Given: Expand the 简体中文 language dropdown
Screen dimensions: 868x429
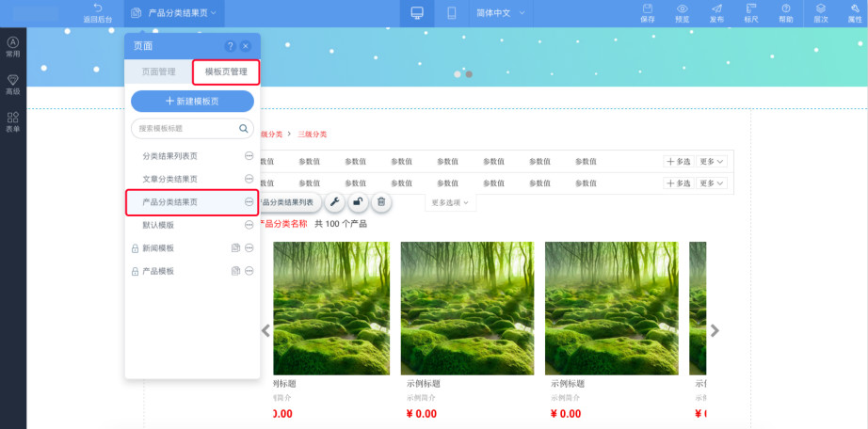Looking at the screenshot, I should (x=498, y=13).
